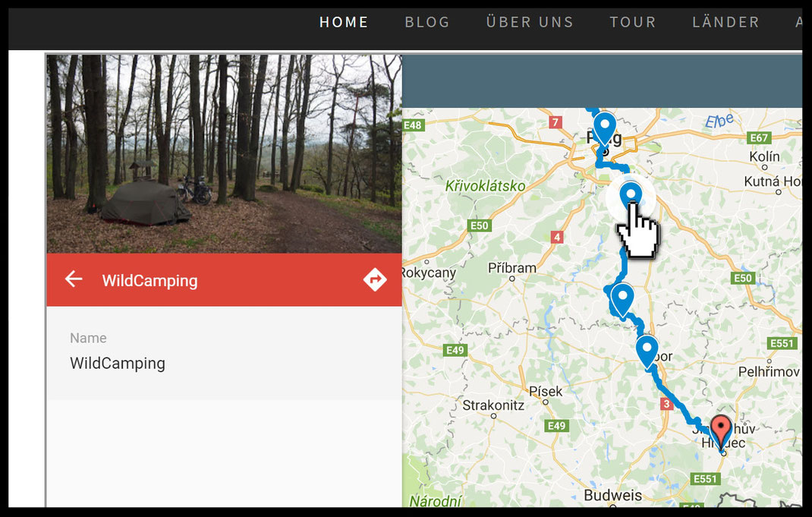Open the ÜBER UNS menu
812x517 pixels.
530,22
